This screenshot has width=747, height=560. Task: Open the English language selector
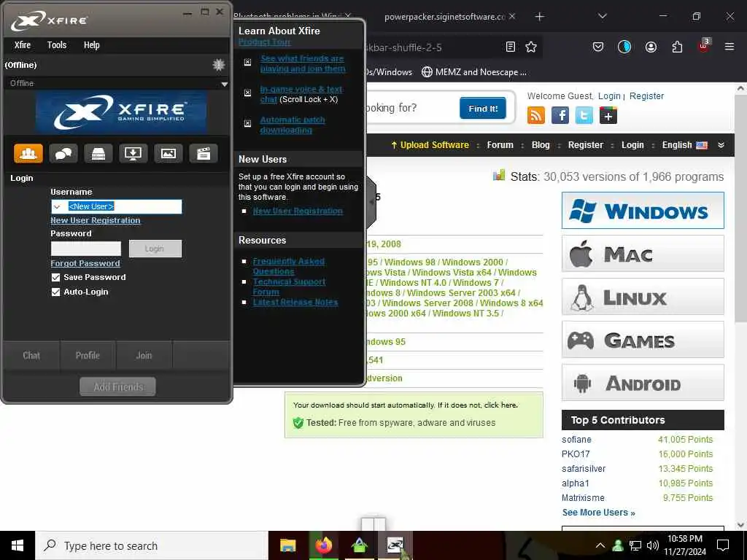click(684, 145)
